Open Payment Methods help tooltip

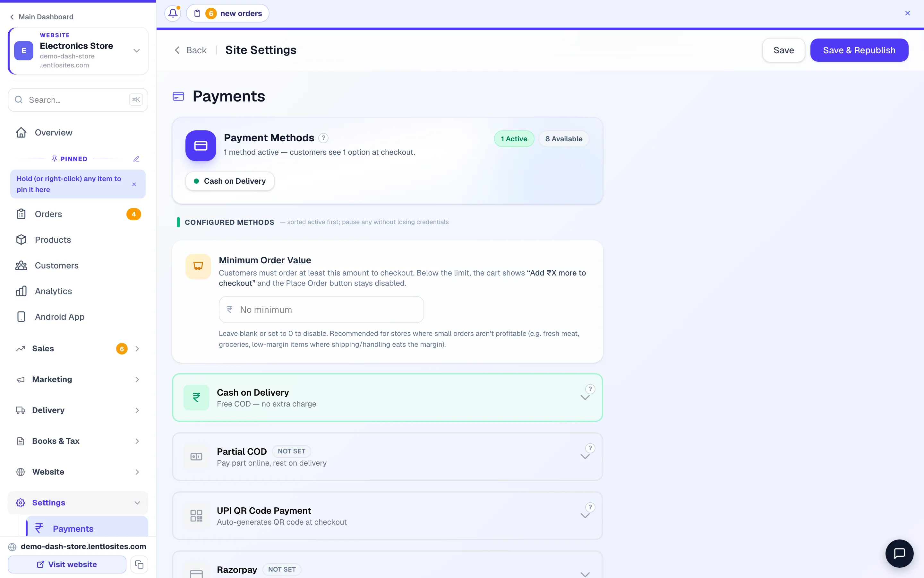pos(323,138)
